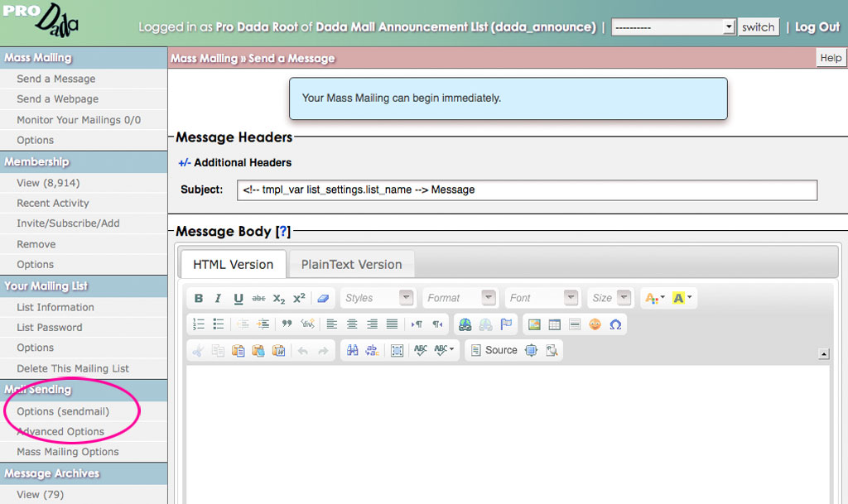
Task: Open the Format dropdown
Action: [460, 298]
